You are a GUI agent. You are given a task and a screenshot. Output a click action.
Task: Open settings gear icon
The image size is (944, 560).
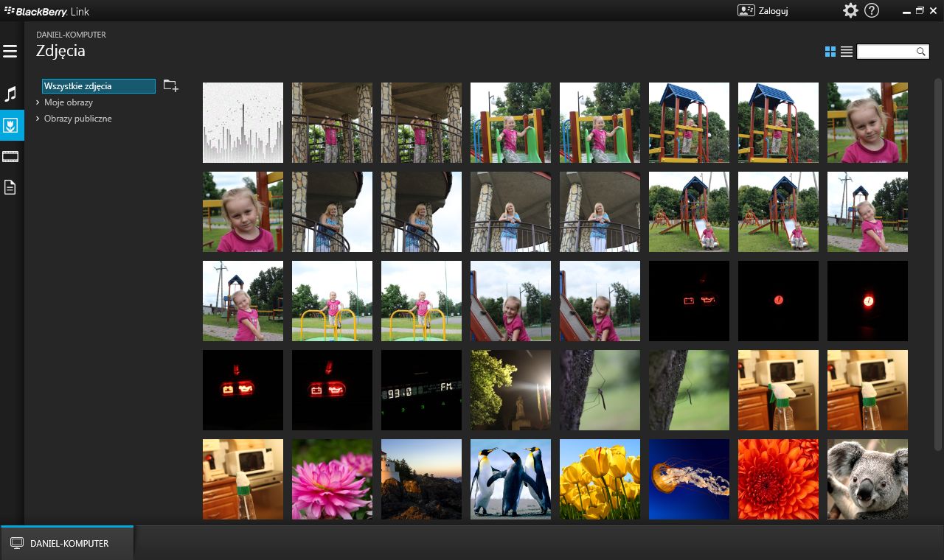[850, 10]
